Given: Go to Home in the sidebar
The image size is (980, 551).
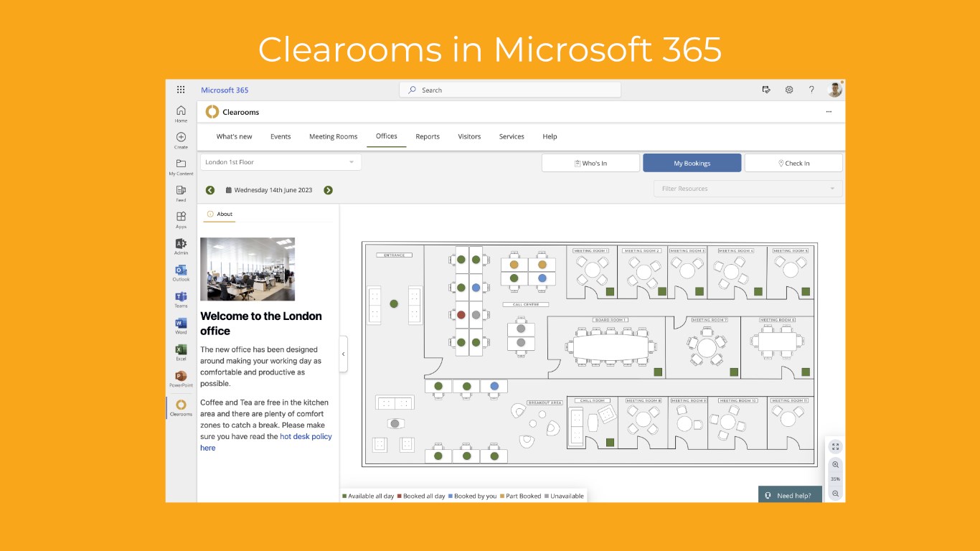Looking at the screenshot, I should pyautogui.click(x=181, y=113).
